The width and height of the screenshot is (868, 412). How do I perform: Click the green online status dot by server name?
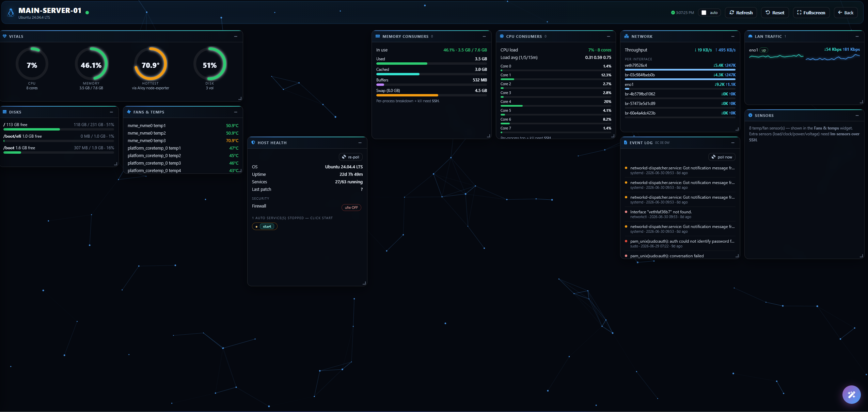(x=88, y=13)
